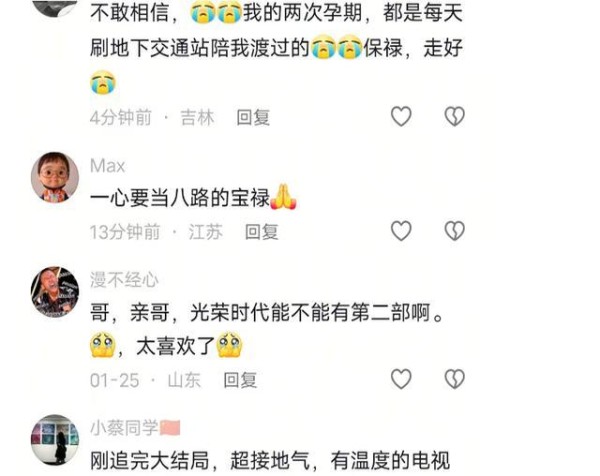Screen dimensions: 600x476
Task: Dislike the 4分钟前 comment
Action: pos(455,116)
